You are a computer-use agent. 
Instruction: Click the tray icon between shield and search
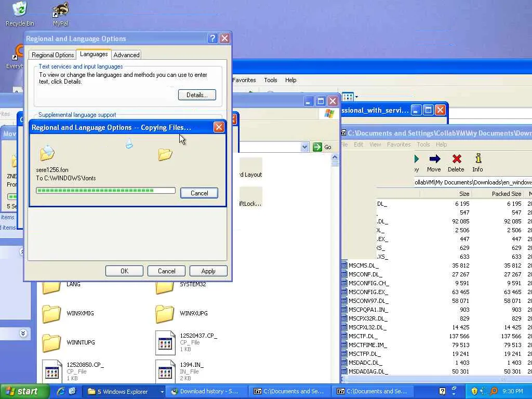tap(484, 392)
